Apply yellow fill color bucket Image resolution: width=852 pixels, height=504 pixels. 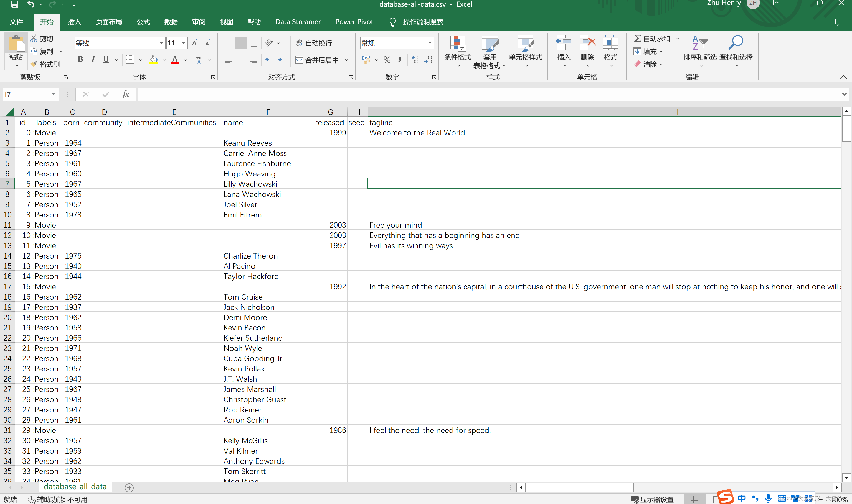point(154,60)
